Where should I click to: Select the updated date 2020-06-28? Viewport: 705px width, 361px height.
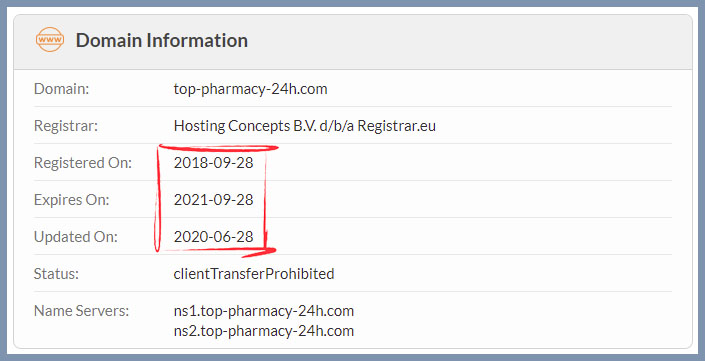[x=214, y=236]
